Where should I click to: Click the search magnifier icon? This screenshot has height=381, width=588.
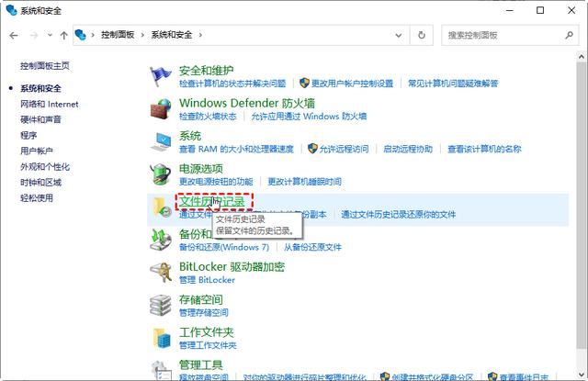coord(570,35)
